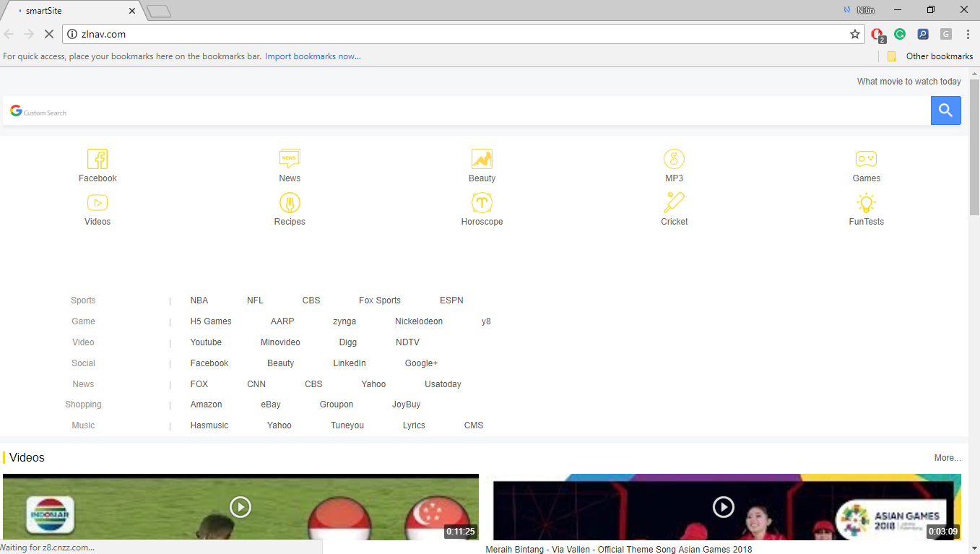Open the blue search extension icon

(x=923, y=34)
